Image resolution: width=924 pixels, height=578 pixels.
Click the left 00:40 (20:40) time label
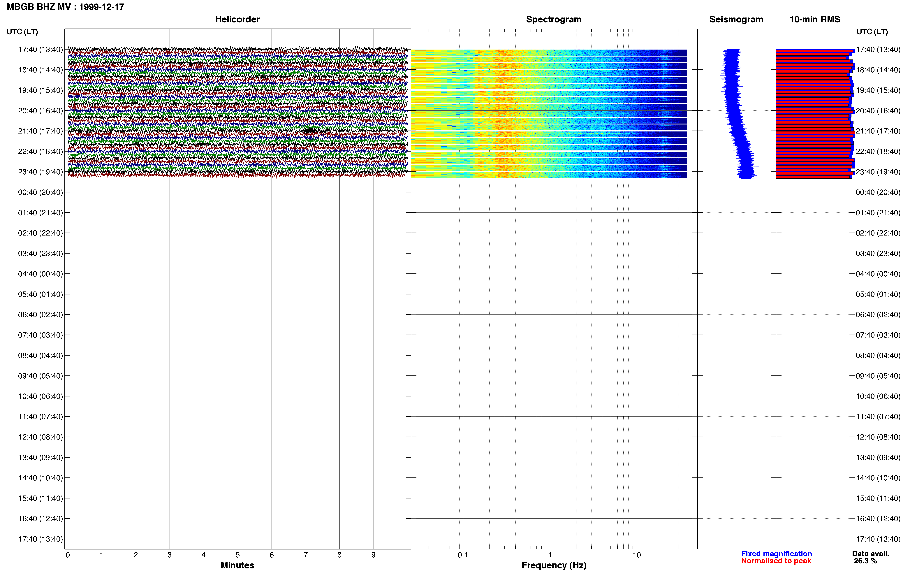click(x=41, y=192)
